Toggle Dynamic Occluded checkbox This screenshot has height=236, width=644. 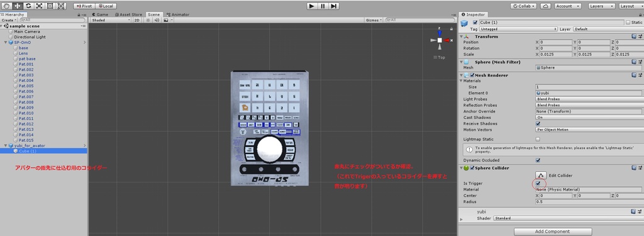538,160
